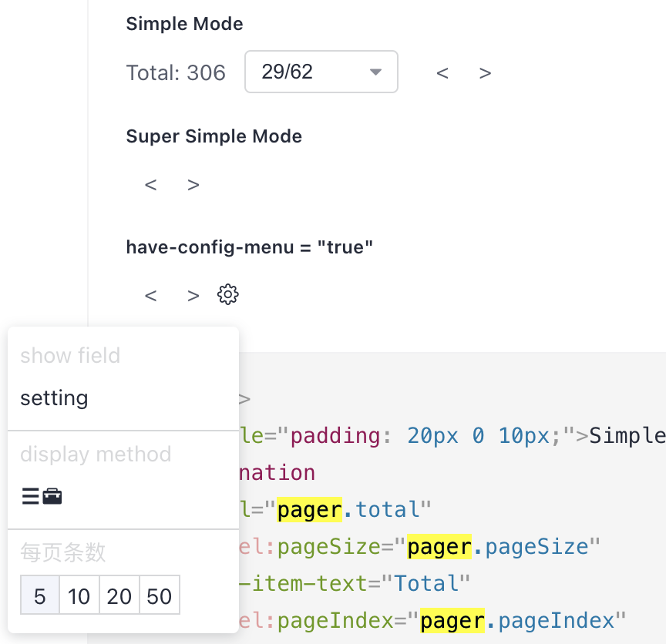666x644 pixels.
Task: Go to next page in Simple Mode
Action: [x=485, y=73]
